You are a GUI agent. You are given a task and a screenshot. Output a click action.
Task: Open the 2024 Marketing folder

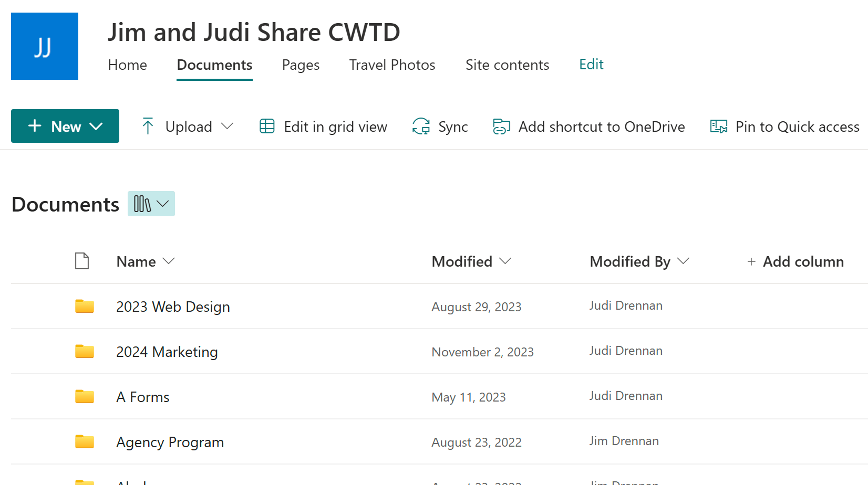tap(167, 352)
